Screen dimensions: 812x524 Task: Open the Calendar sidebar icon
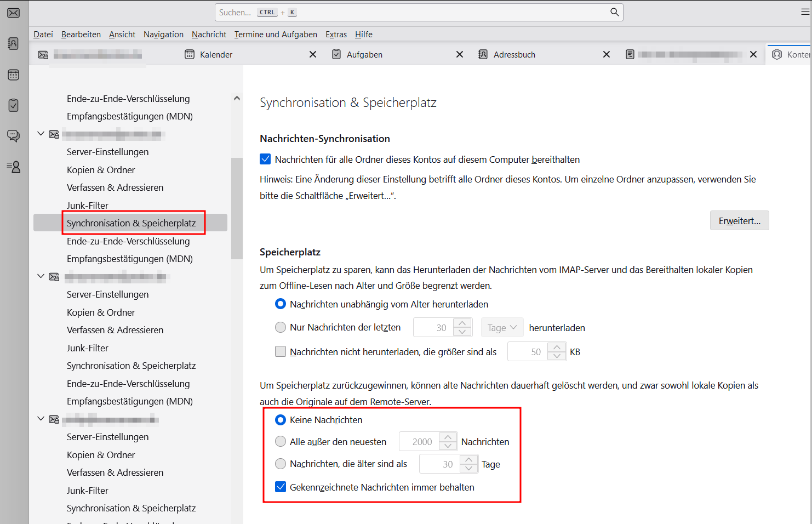point(14,75)
